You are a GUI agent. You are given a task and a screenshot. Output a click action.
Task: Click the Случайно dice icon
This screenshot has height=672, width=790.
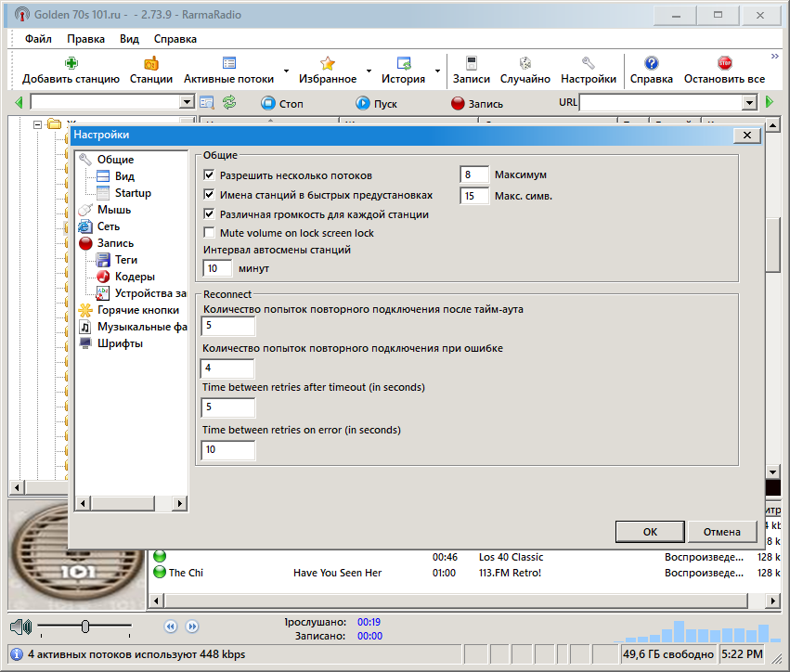tap(525, 63)
